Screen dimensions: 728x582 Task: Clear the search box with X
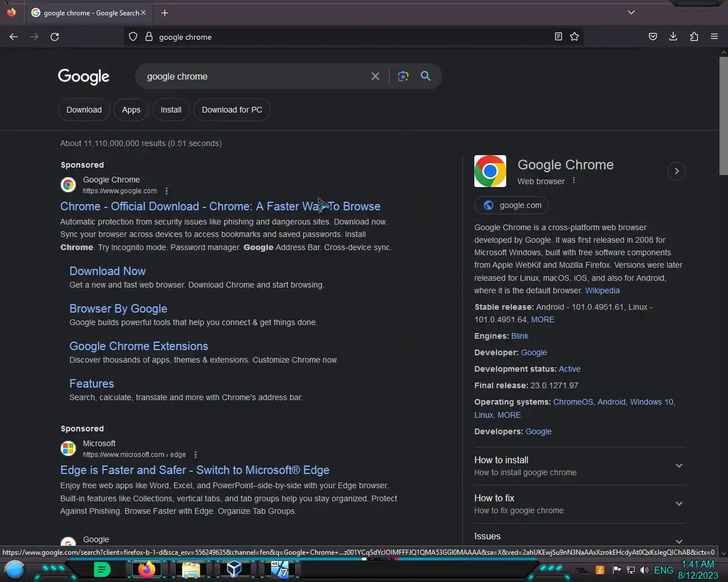(375, 76)
